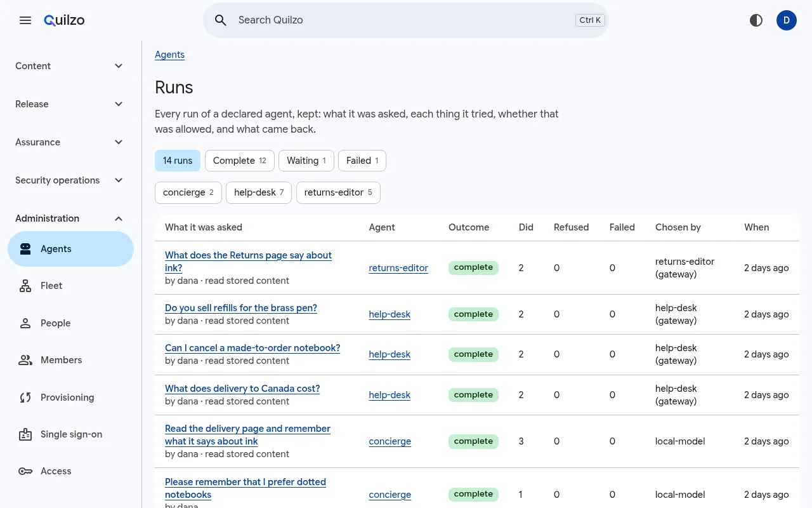This screenshot has width=812, height=508.
Task: Collapse the Administration section
Action: tap(70, 218)
